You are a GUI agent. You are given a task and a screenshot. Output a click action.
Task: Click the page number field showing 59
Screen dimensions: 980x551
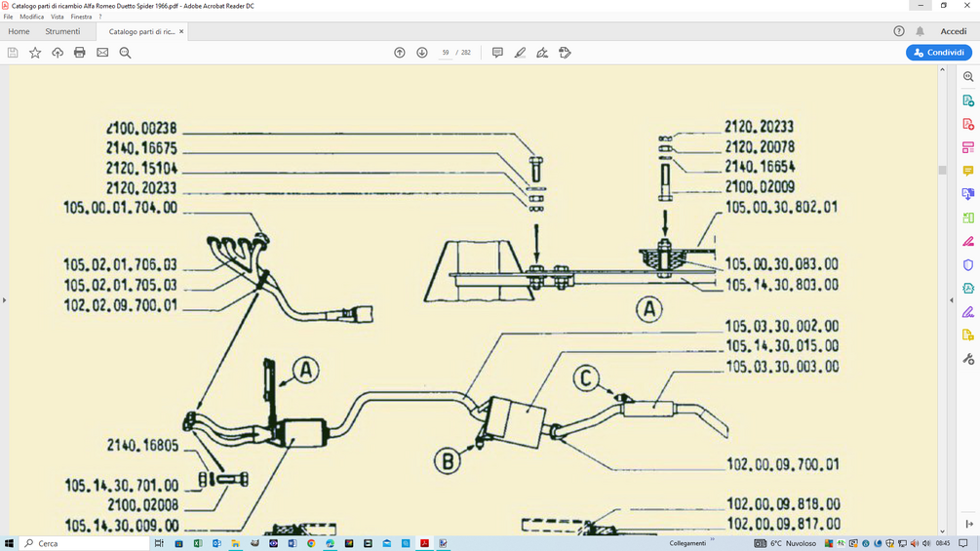click(x=445, y=53)
